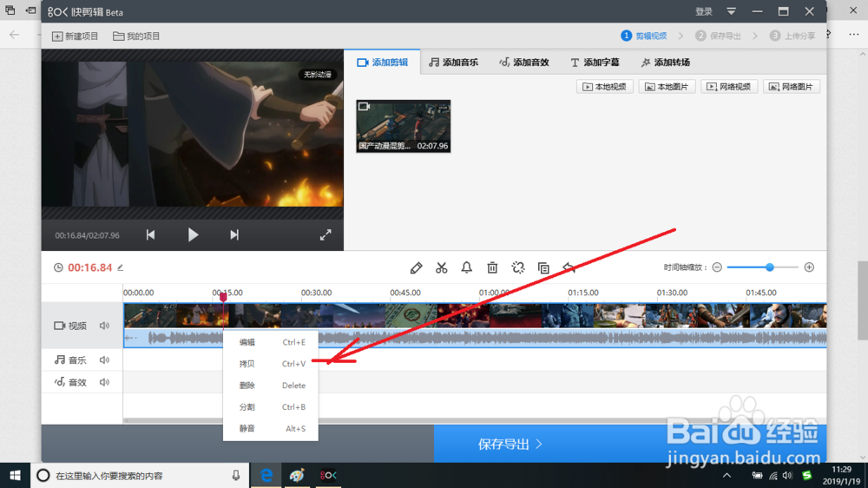Click the taskbar search box
The width and height of the screenshot is (868, 488).
pyautogui.click(x=140, y=475)
